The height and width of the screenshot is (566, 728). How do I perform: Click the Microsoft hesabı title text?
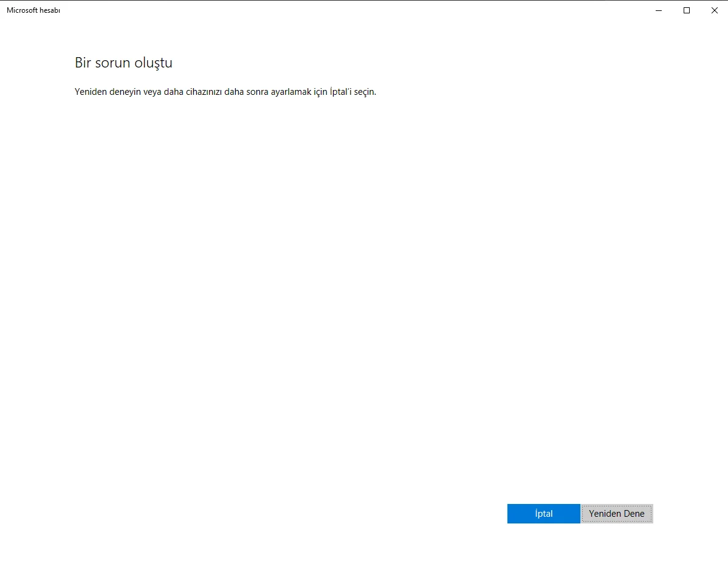click(x=33, y=10)
